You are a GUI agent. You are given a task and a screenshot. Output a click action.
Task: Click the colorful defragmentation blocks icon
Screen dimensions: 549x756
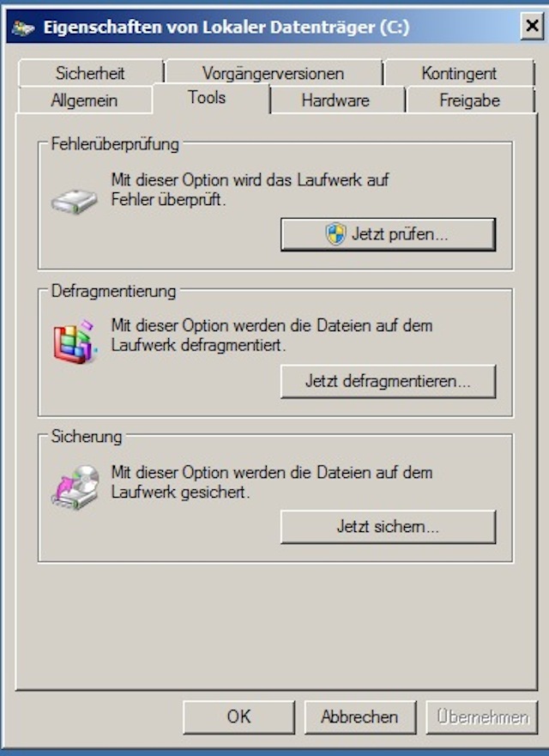75,342
